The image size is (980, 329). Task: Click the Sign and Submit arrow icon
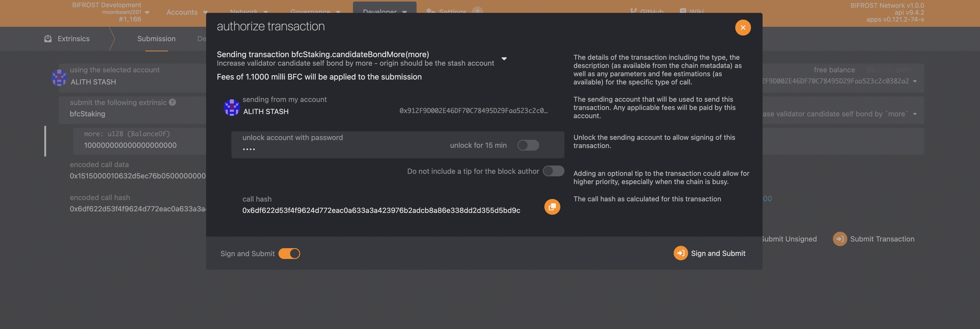(x=680, y=253)
